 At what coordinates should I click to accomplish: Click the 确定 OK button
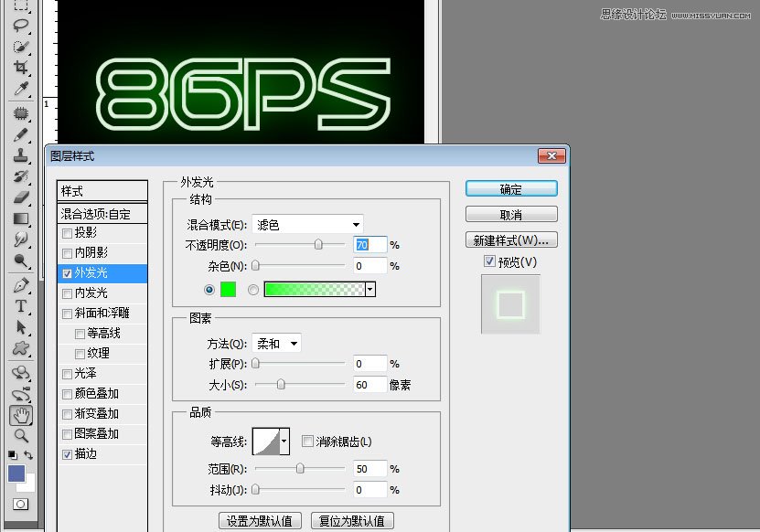coord(510,188)
